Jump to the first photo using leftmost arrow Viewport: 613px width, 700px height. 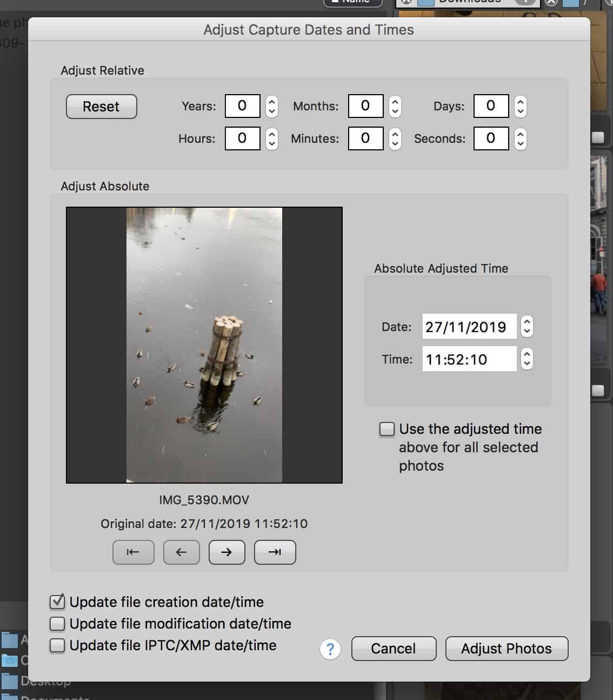coord(133,552)
